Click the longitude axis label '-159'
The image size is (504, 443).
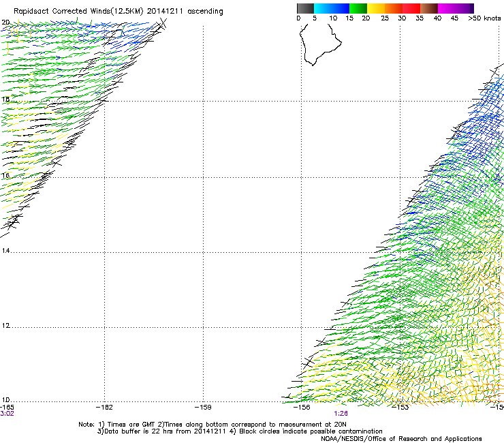[x=203, y=408]
